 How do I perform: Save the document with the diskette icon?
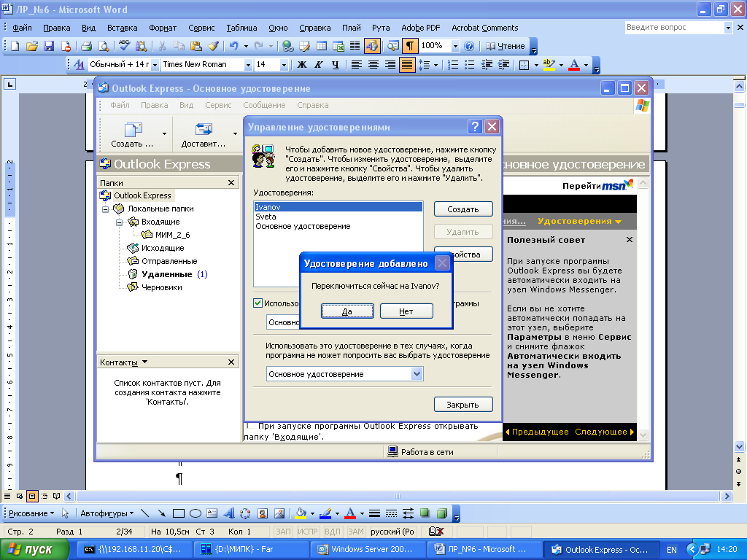[49, 46]
